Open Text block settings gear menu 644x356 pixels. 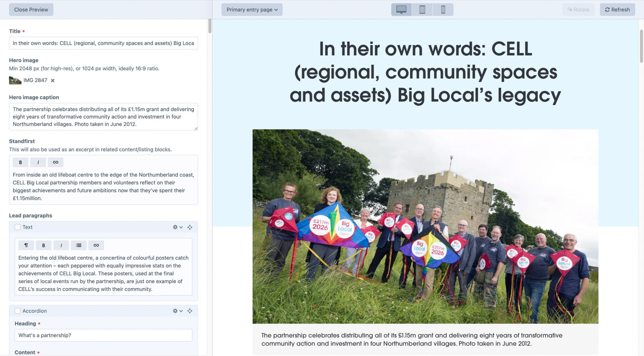point(177,227)
